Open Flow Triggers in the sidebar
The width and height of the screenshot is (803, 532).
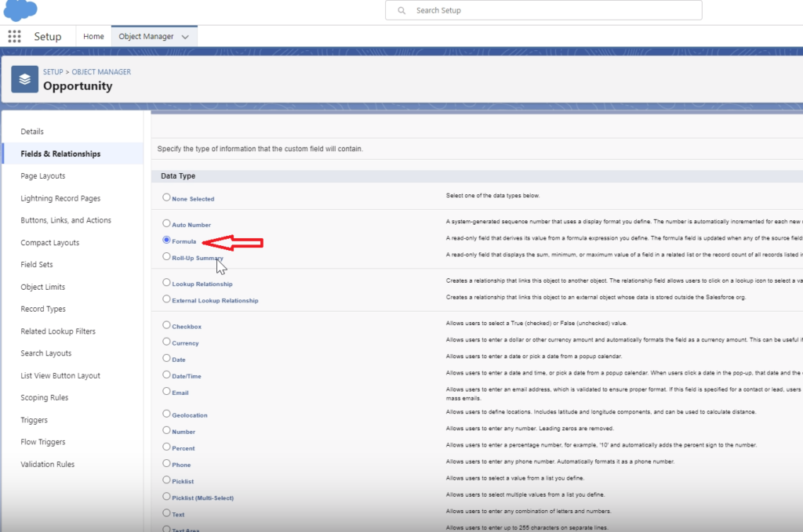[43, 442]
